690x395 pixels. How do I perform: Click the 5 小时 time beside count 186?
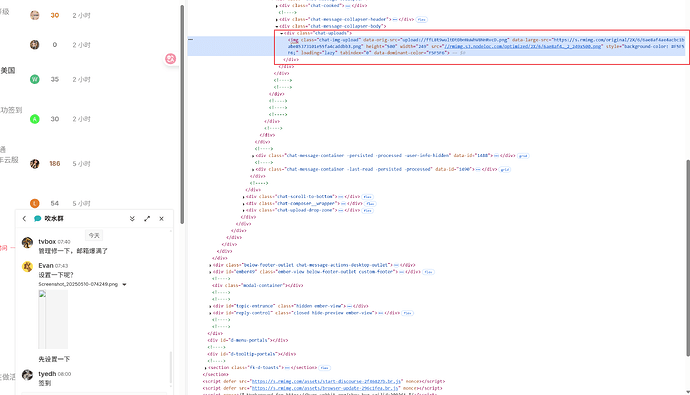point(81,164)
